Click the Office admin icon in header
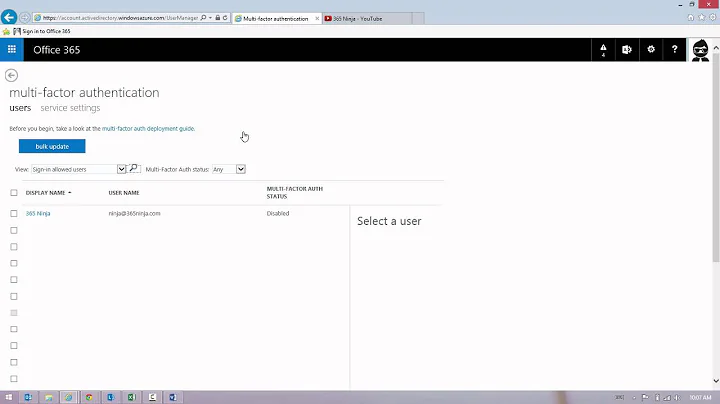The height and width of the screenshot is (404, 720). point(626,50)
